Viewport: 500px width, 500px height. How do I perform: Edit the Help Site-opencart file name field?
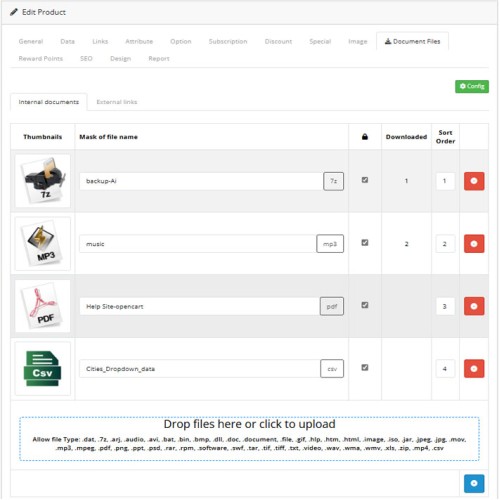(x=199, y=306)
